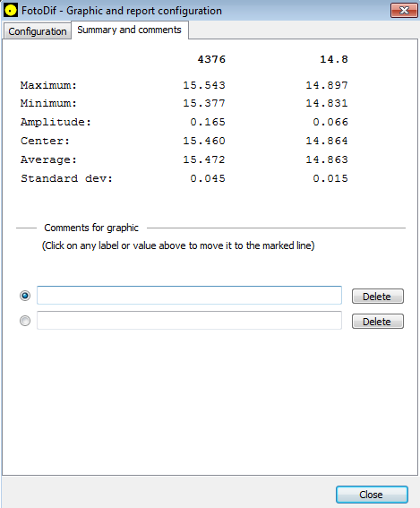The height and width of the screenshot is (508, 420).
Task: Click the window X close button
Action: click(x=404, y=11)
